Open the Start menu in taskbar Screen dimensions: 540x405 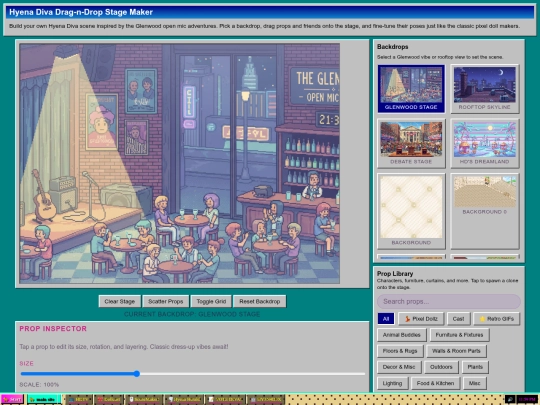tap(12, 399)
